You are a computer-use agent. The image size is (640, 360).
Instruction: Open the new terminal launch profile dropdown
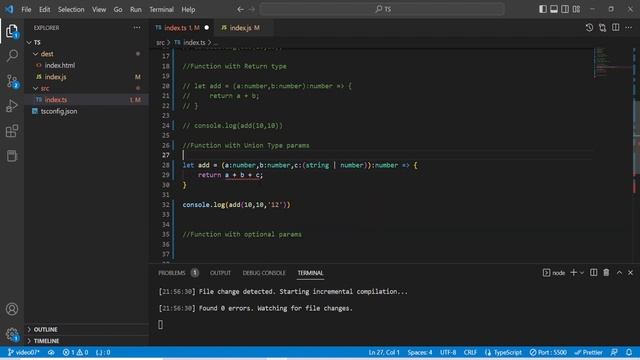pos(582,272)
